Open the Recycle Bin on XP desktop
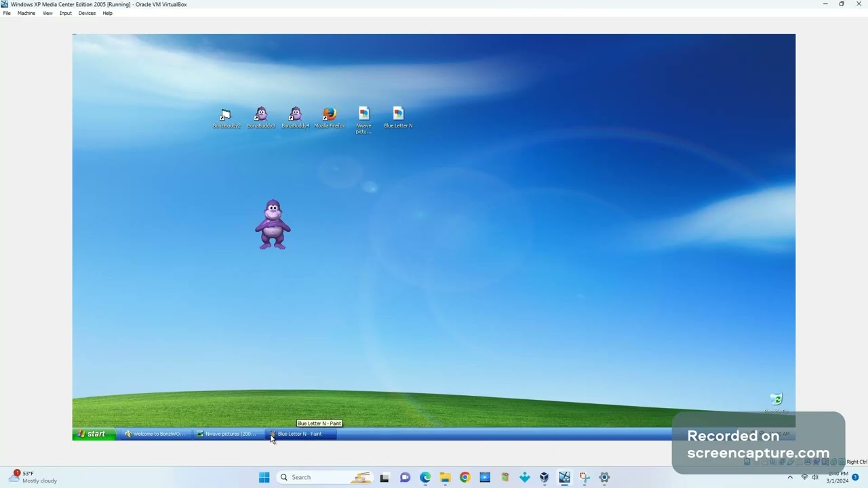 coord(776,403)
